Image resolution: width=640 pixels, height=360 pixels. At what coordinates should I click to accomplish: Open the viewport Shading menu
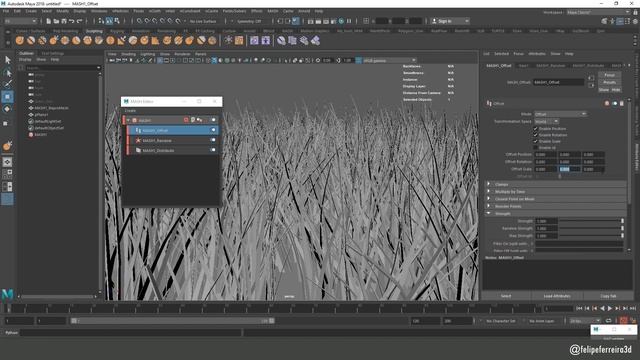128,54
